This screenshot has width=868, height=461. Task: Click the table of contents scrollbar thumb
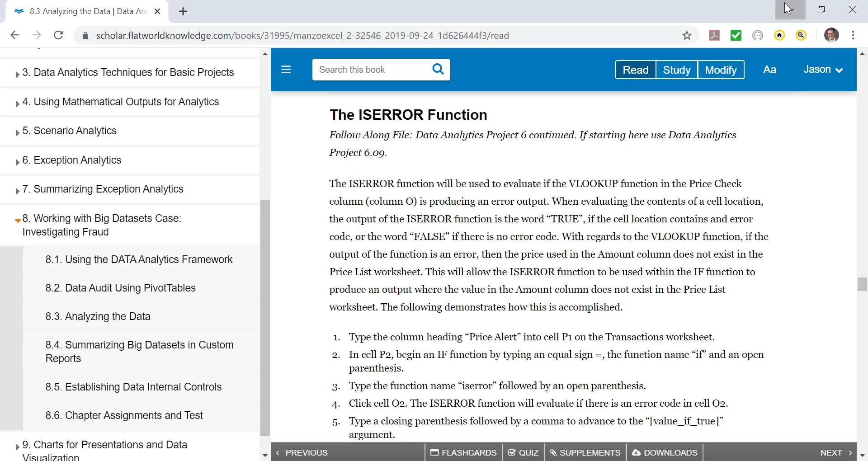265,317
